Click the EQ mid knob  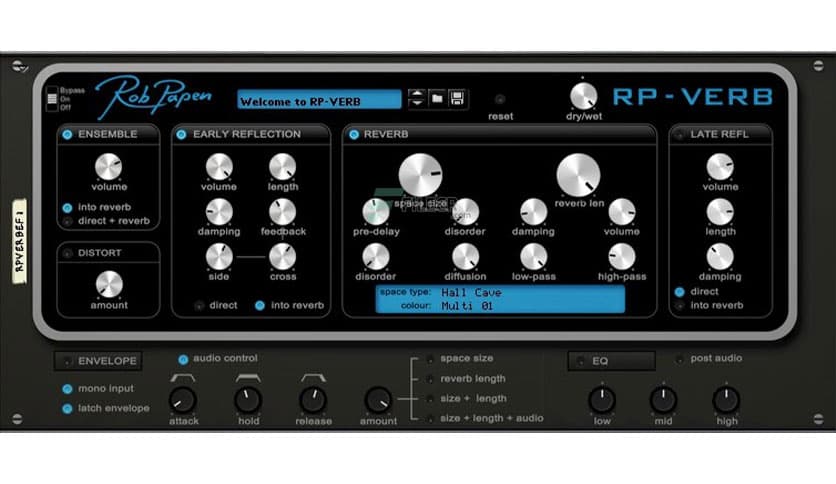click(663, 400)
